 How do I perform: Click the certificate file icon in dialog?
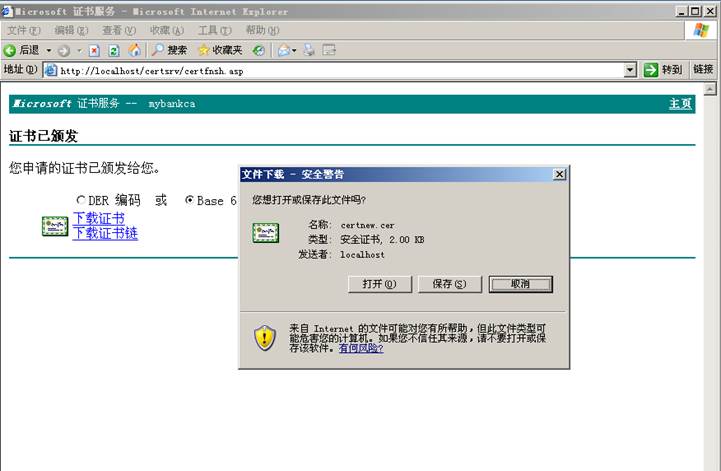click(265, 233)
